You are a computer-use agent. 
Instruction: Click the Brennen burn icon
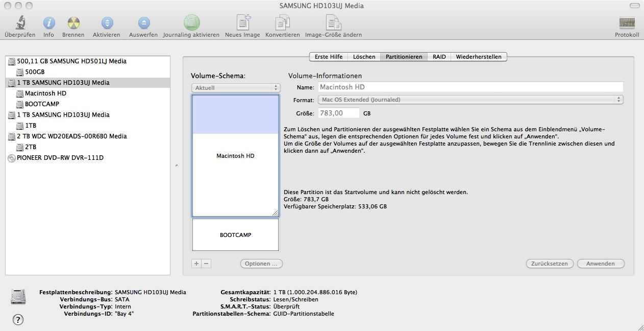[73, 22]
